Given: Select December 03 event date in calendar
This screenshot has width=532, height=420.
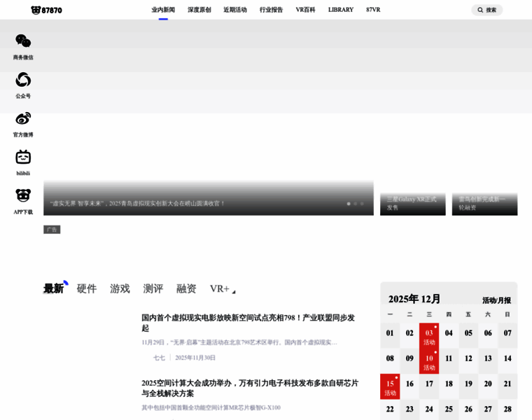Looking at the screenshot, I should click(x=429, y=336).
